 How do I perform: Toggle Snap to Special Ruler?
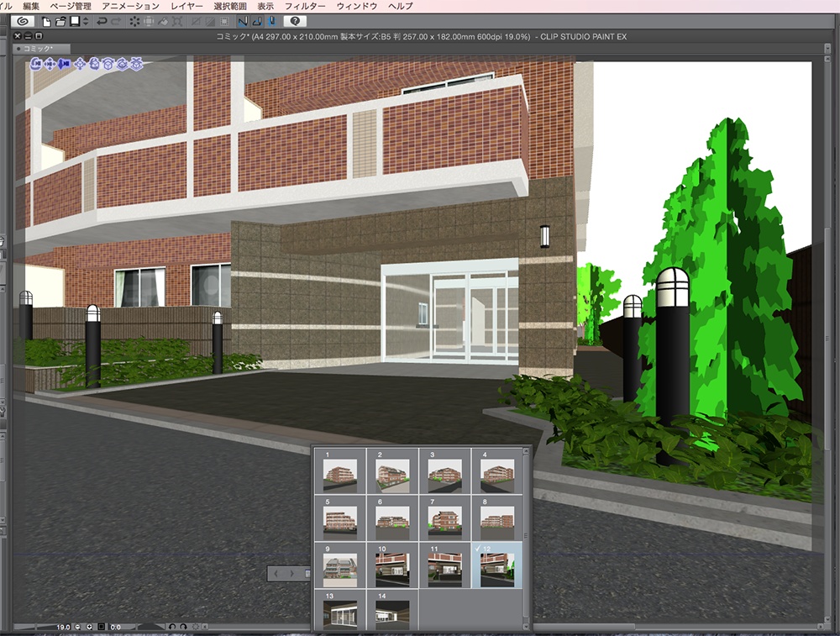point(257,22)
